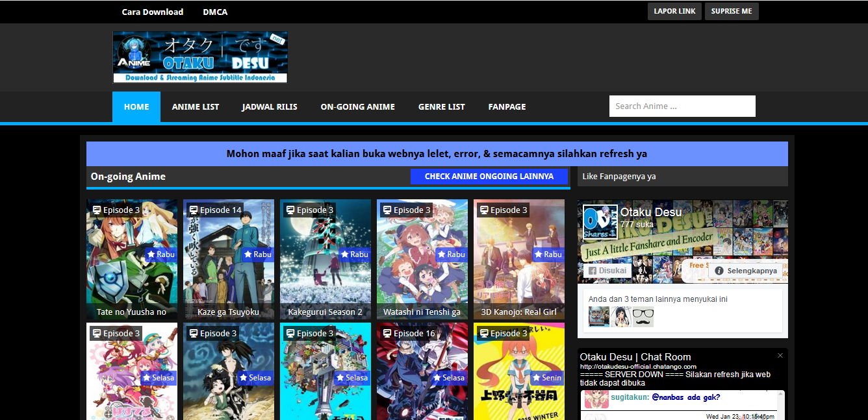
Task: Click Rabu star badge on Watashi ni Tenshi ga
Action: [451, 254]
